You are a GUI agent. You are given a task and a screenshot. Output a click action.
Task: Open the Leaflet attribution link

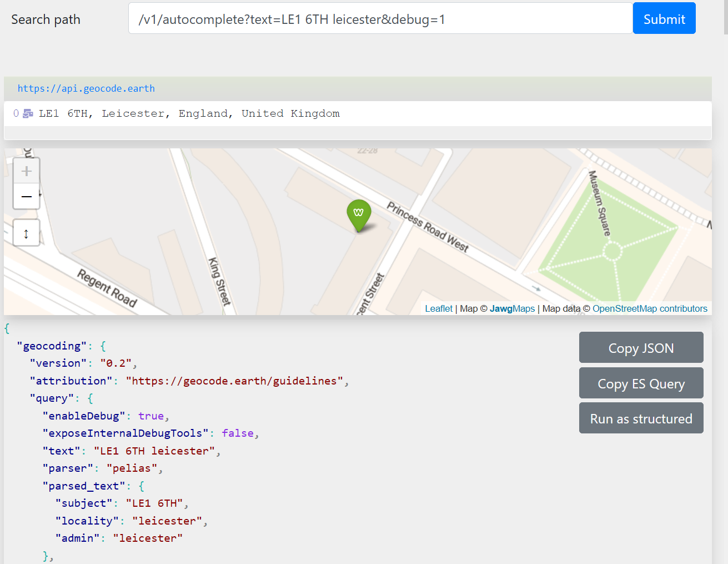pos(438,308)
